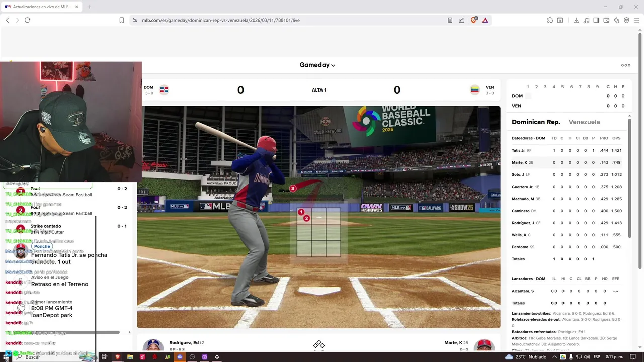Select pitcher Alcantara, S row
The width and height of the screenshot is (644, 362).
[x=567, y=291]
